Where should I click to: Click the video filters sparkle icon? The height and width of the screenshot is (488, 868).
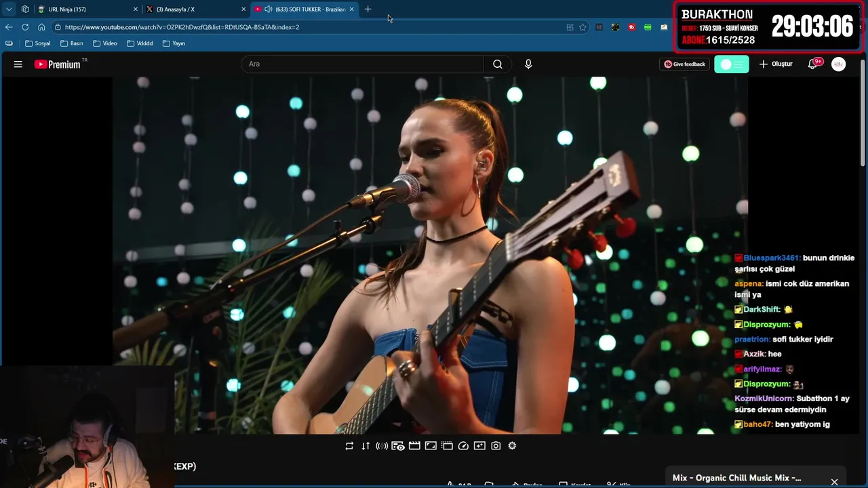tap(479, 446)
